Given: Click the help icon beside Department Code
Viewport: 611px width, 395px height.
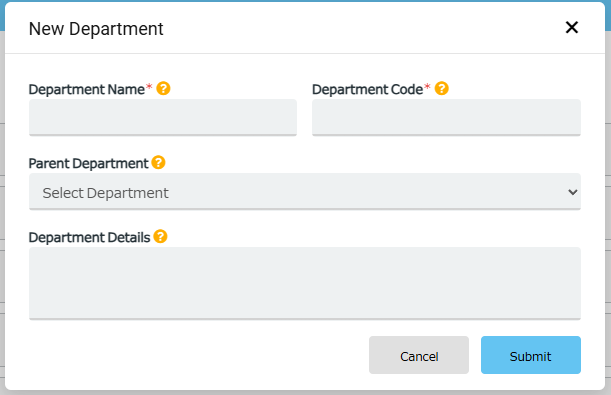Looking at the screenshot, I should (x=441, y=88).
